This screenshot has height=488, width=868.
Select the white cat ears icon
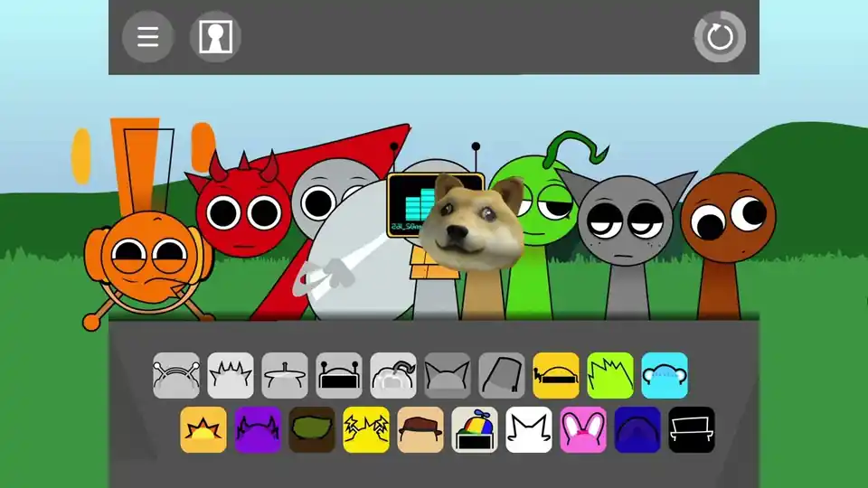click(529, 430)
